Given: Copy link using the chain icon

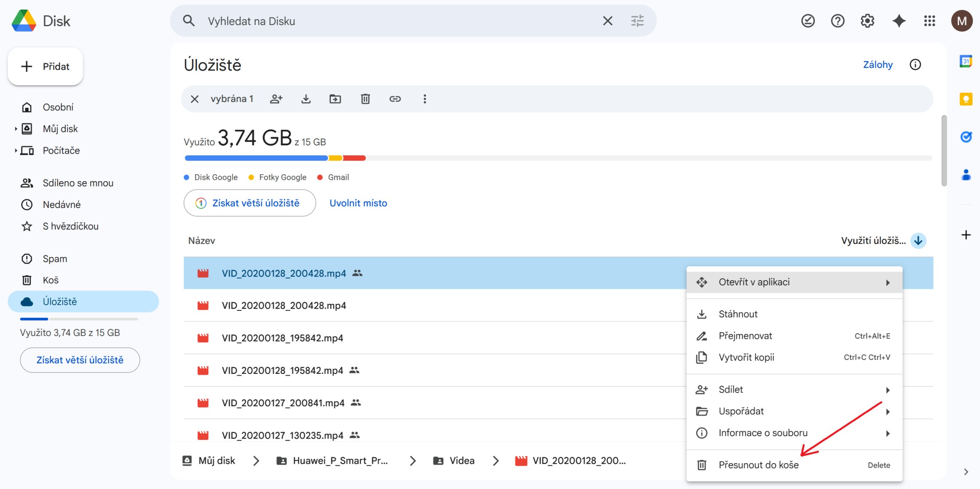Looking at the screenshot, I should pyautogui.click(x=395, y=99).
